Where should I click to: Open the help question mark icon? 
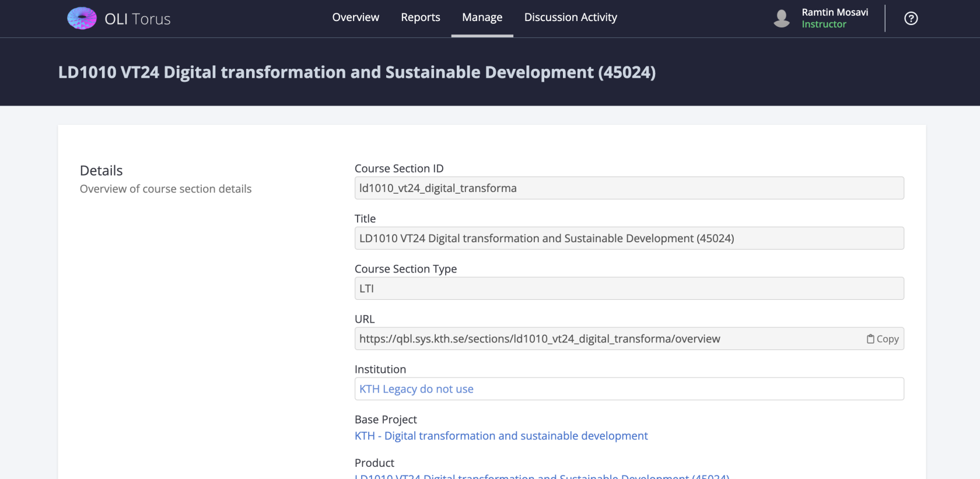click(911, 19)
